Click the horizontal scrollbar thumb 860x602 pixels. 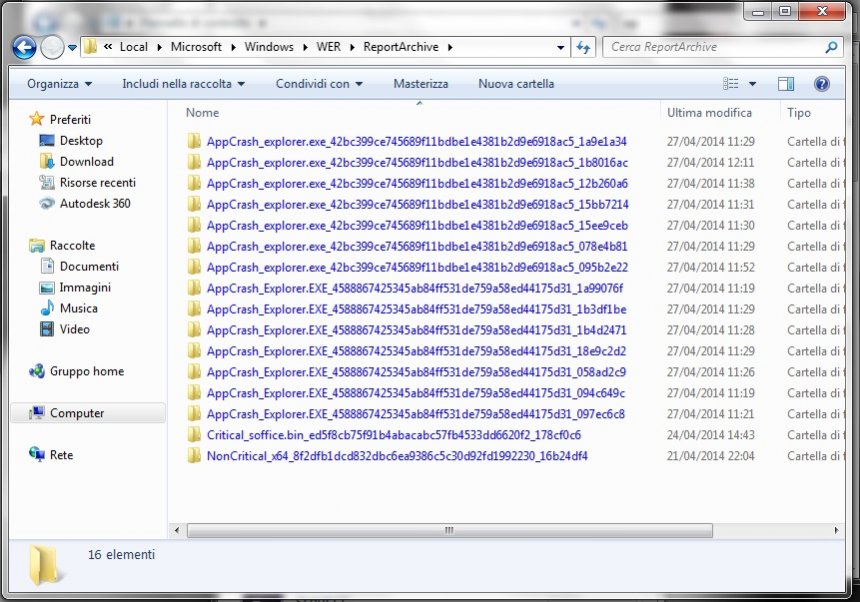450,530
